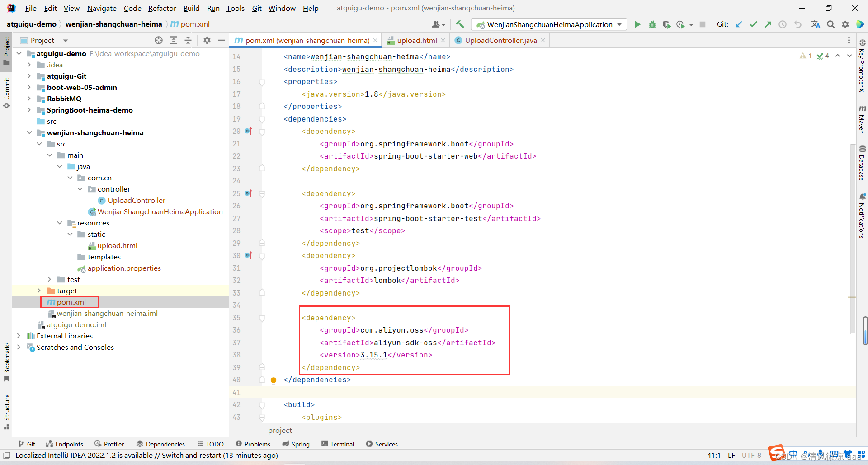The width and height of the screenshot is (868, 465).
Task: Open the Build menu
Action: point(191,8)
